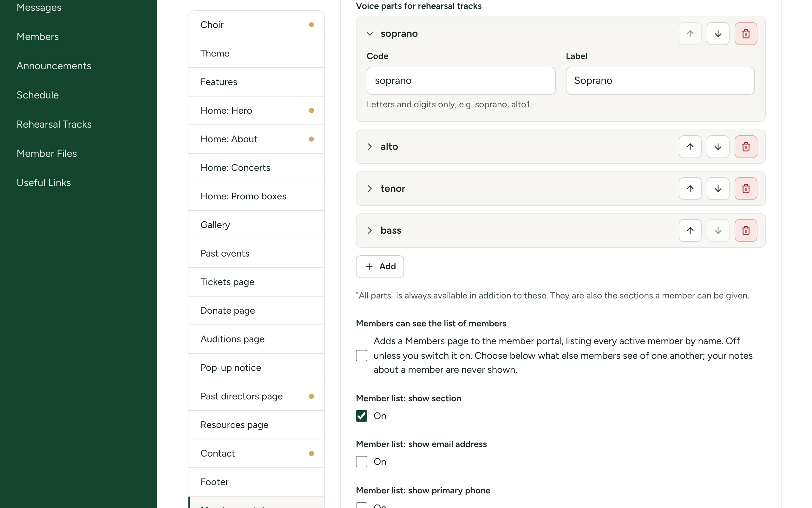812x508 pixels.
Task: Edit the soprano Code field
Action: tap(461, 81)
